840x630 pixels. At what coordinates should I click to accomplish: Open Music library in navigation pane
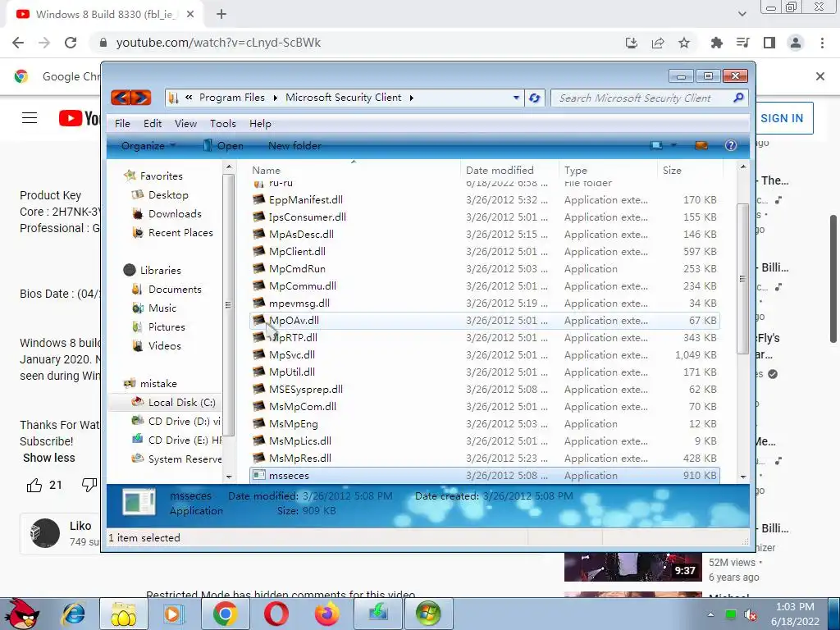pos(162,308)
